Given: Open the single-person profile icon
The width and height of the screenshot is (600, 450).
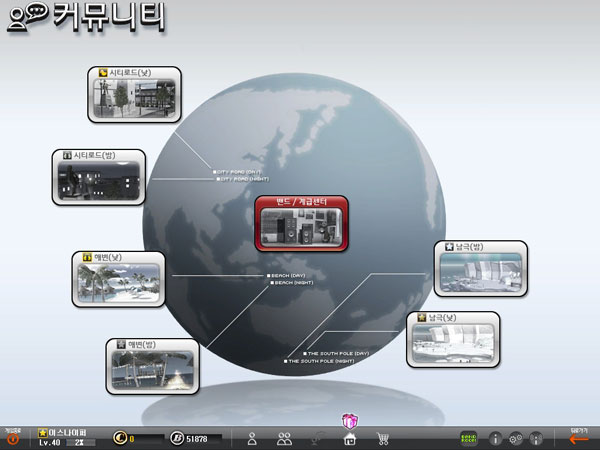Looking at the screenshot, I should point(253,438).
